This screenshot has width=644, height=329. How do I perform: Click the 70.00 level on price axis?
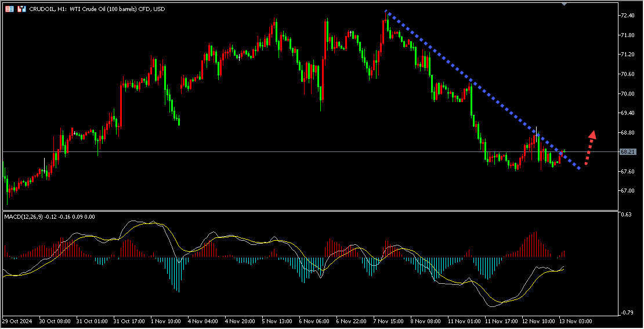point(627,93)
